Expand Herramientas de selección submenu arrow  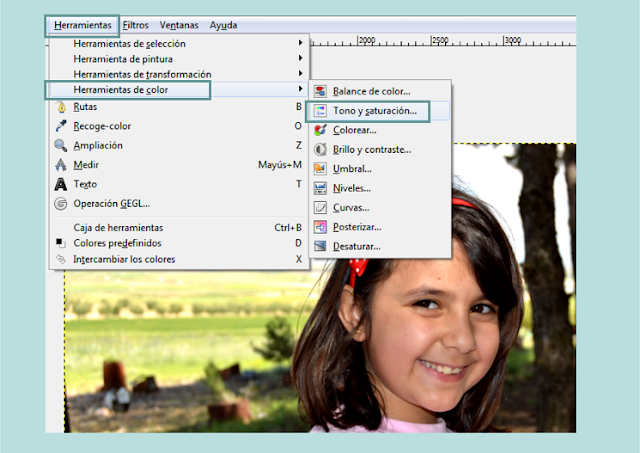tap(300, 42)
